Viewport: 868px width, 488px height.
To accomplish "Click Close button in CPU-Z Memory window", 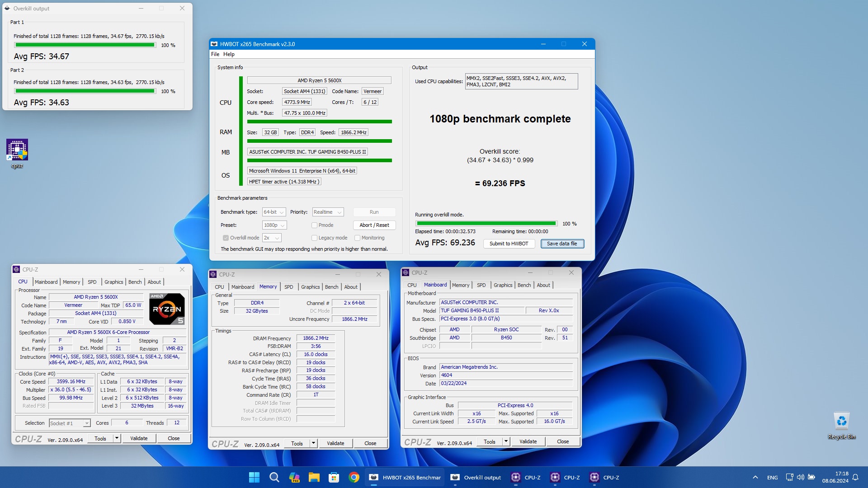I will tap(370, 443).
